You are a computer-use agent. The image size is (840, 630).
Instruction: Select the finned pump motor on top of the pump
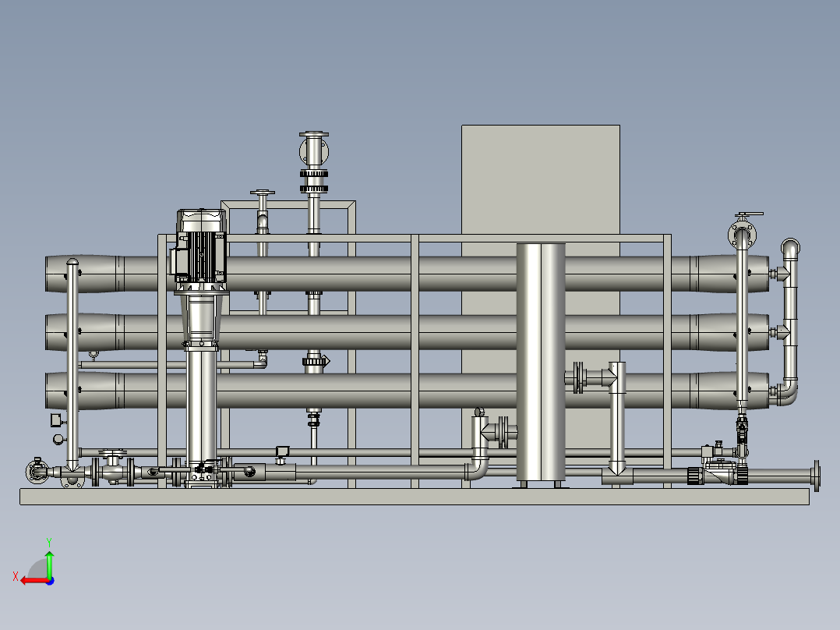[x=199, y=246]
